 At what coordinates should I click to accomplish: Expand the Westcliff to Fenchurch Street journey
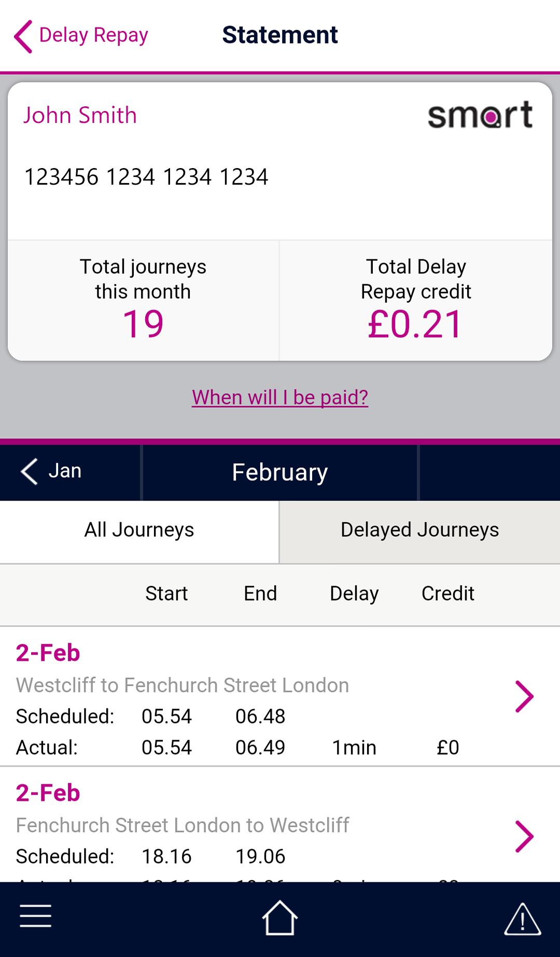click(x=524, y=696)
